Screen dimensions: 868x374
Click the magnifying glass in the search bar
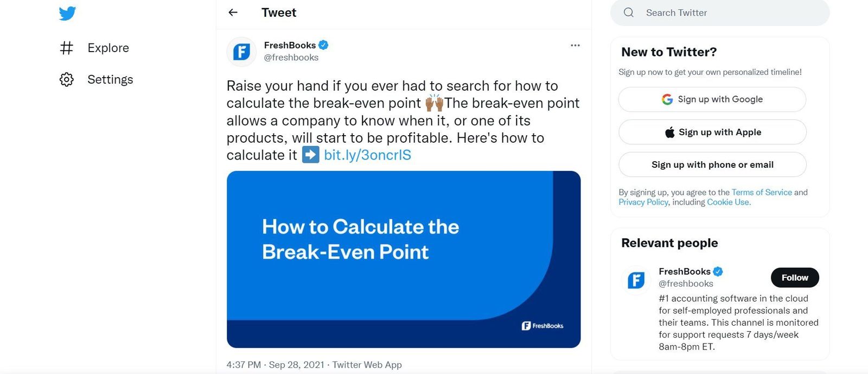coord(628,12)
